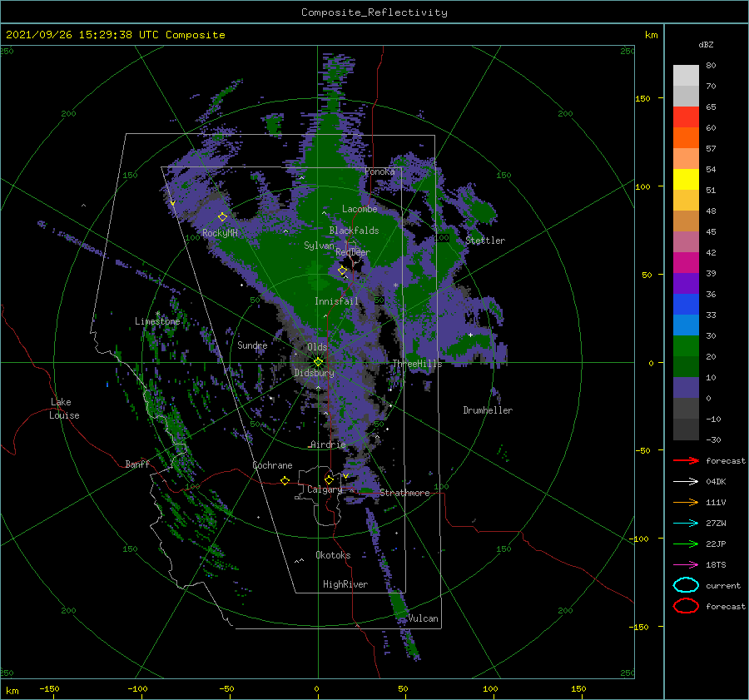
Task: Click the yellow diamond marker above Calgary label
Action: click(x=329, y=479)
